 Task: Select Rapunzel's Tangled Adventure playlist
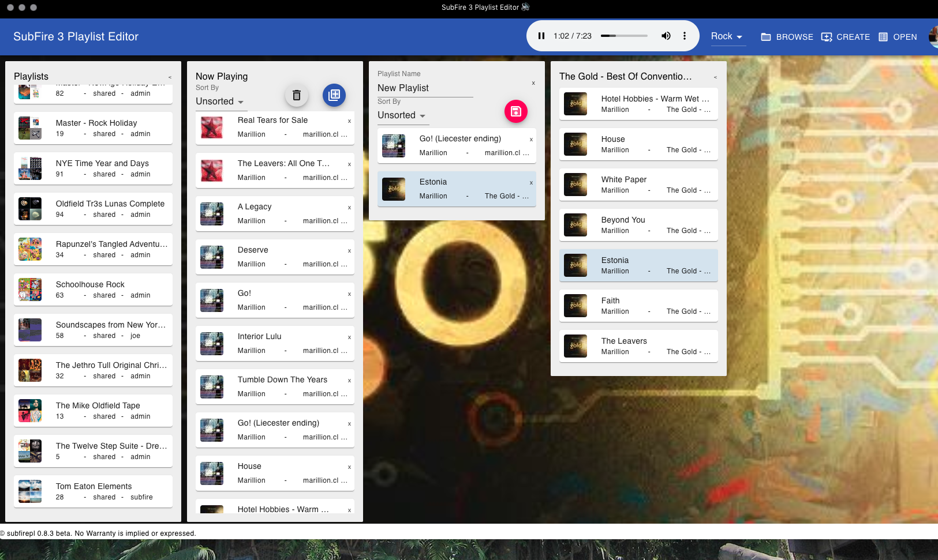[x=93, y=249]
